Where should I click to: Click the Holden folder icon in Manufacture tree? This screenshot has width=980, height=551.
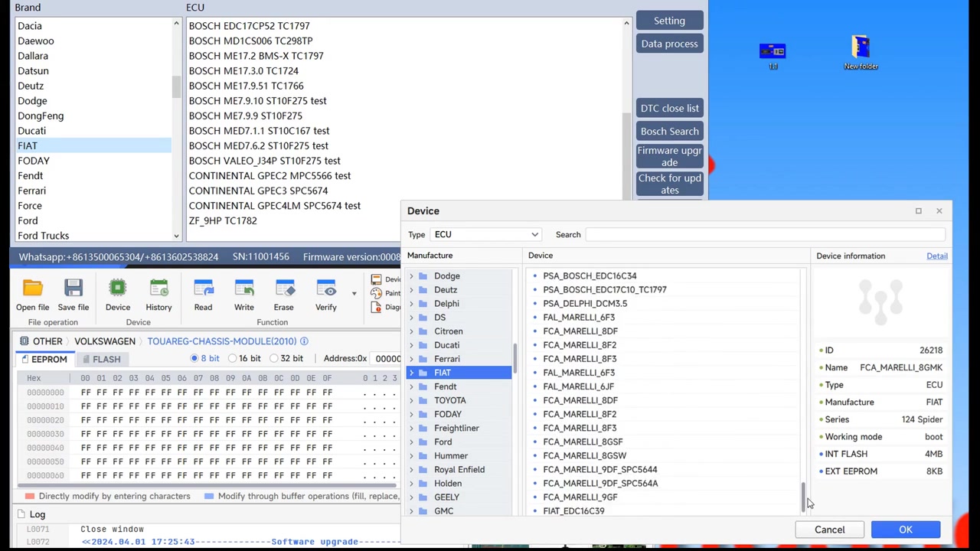point(423,483)
